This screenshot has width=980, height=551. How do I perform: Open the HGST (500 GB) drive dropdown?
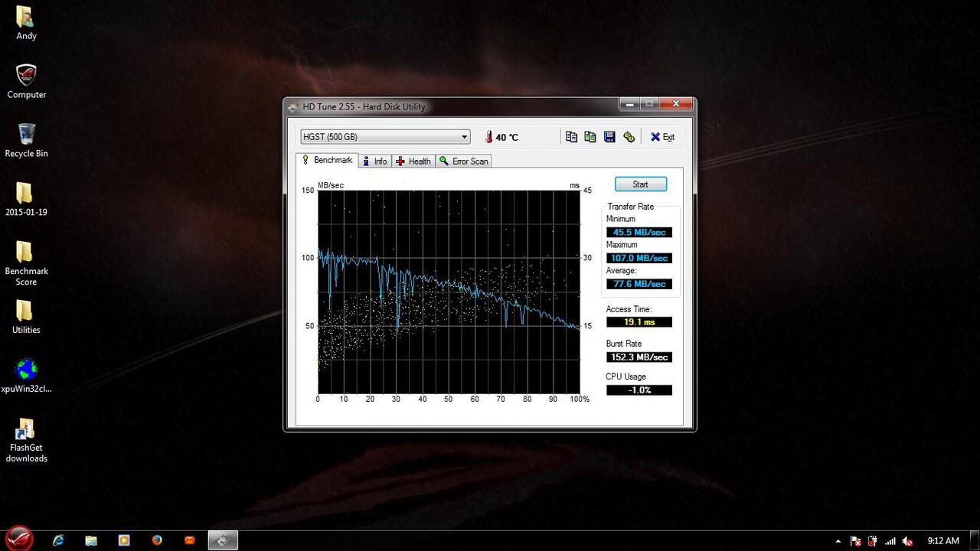(x=385, y=137)
